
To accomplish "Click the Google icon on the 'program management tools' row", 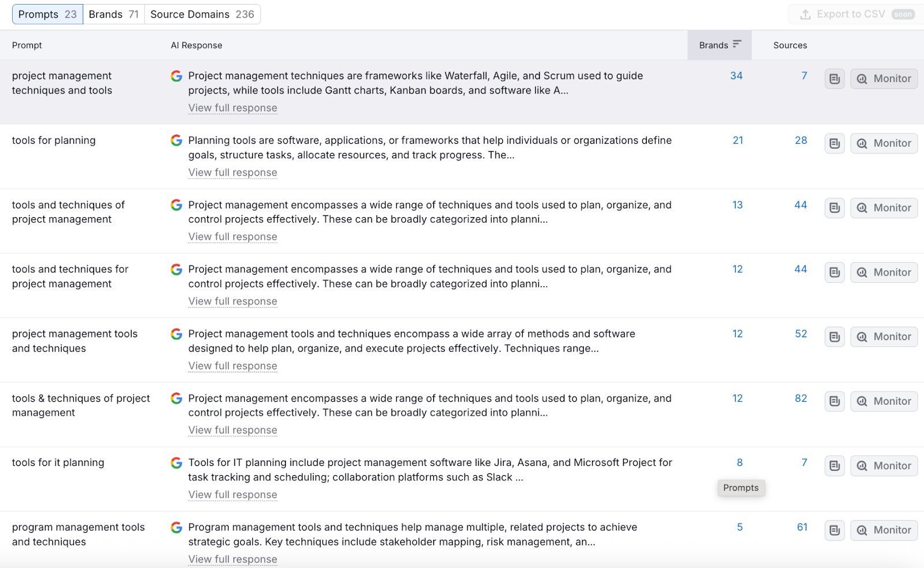I will click(176, 527).
